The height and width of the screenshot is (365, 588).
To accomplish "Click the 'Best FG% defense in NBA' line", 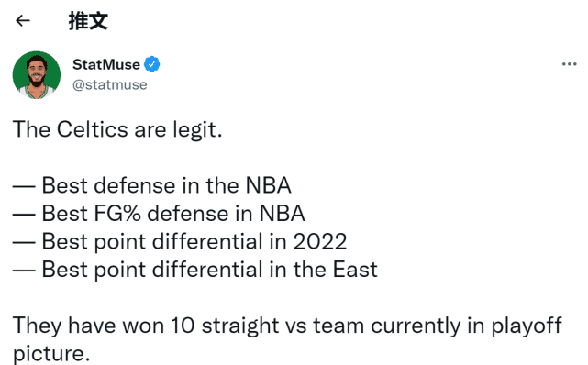I will click(x=159, y=214).
